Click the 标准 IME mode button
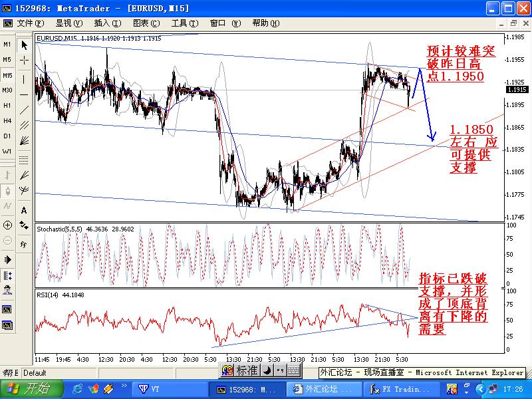This screenshot has height=399, width=532. (x=247, y=370)
